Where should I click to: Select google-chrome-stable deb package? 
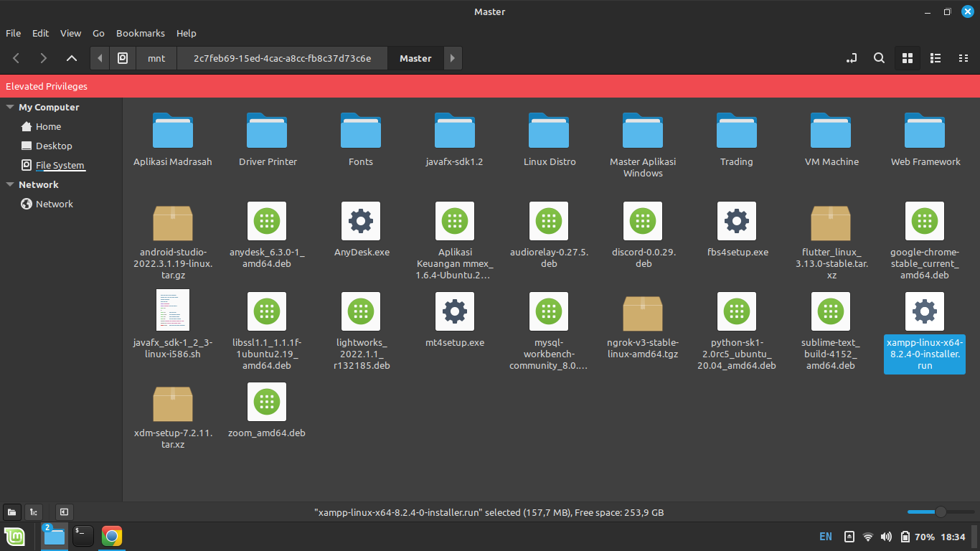(925, 241)
